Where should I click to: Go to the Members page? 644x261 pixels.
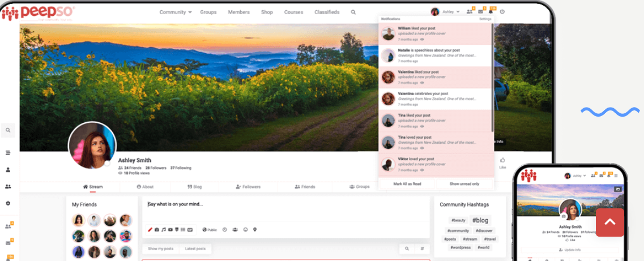pyautogui.click(x=238, y=12)
